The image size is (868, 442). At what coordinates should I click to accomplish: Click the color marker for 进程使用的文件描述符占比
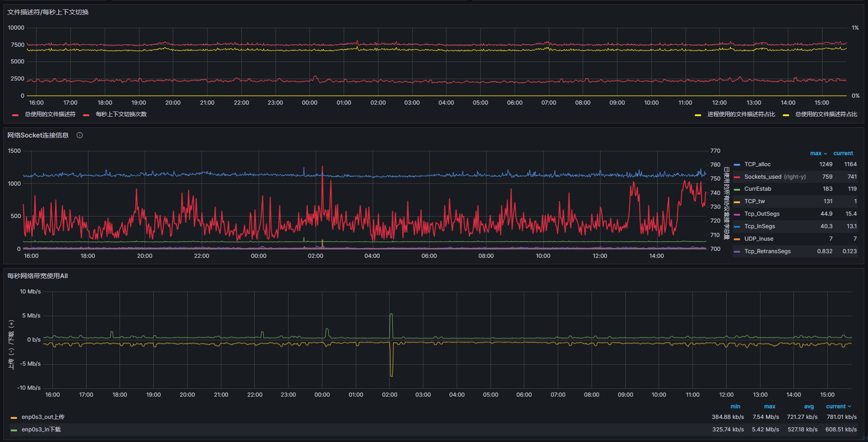(x=698, y=115)
